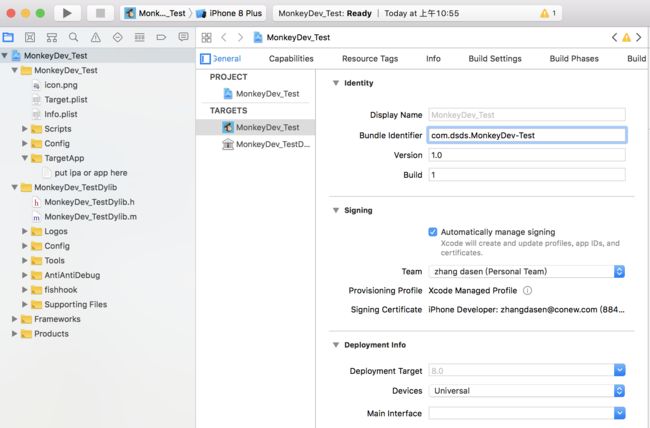This screenshot has width=650, height=428.
Task: Expand the Scripts folder
Action: pyautogui.click(x=24, y=129)
